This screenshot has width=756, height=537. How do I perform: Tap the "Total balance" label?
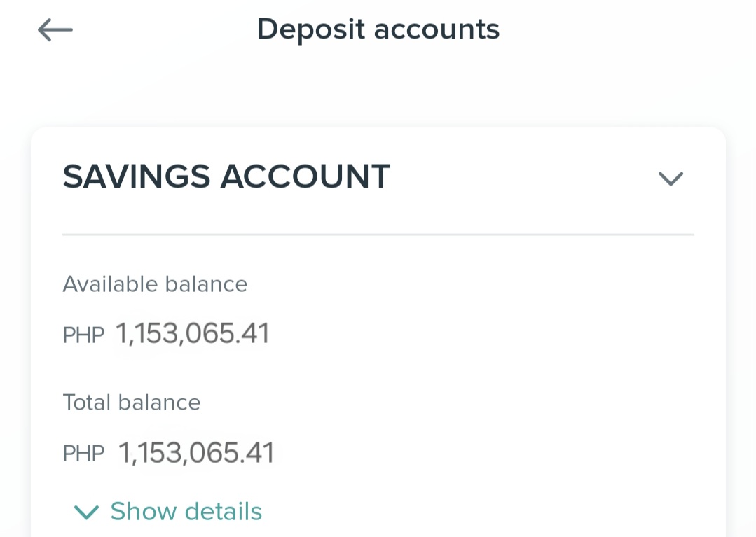pyautogui.click(x=132, y=403)
